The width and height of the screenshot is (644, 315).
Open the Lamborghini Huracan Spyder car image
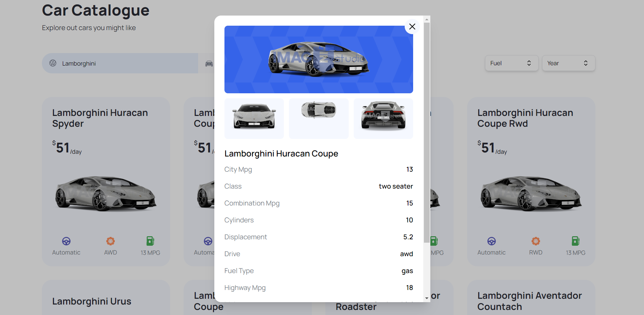point(106,193)
